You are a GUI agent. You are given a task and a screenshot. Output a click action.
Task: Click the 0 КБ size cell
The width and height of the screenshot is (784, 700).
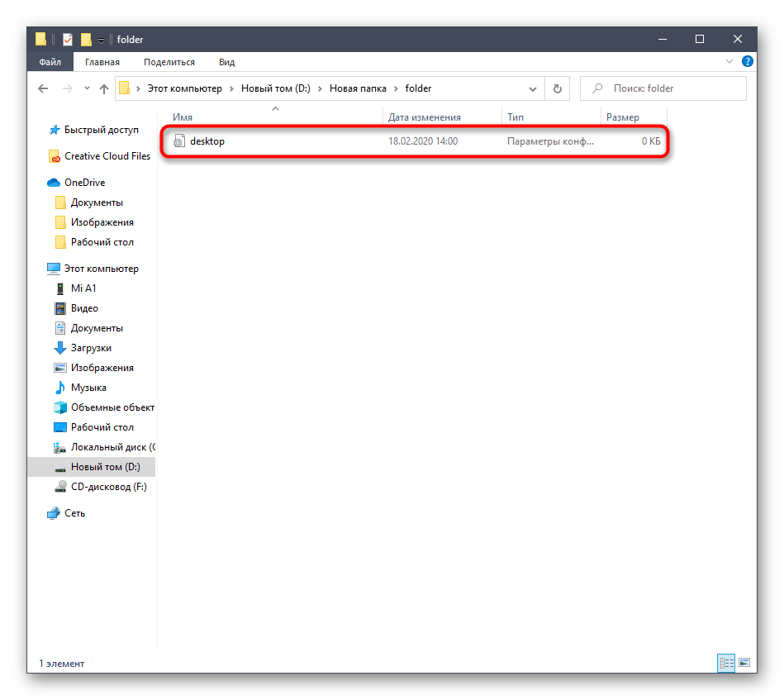(x=651, y=141)
